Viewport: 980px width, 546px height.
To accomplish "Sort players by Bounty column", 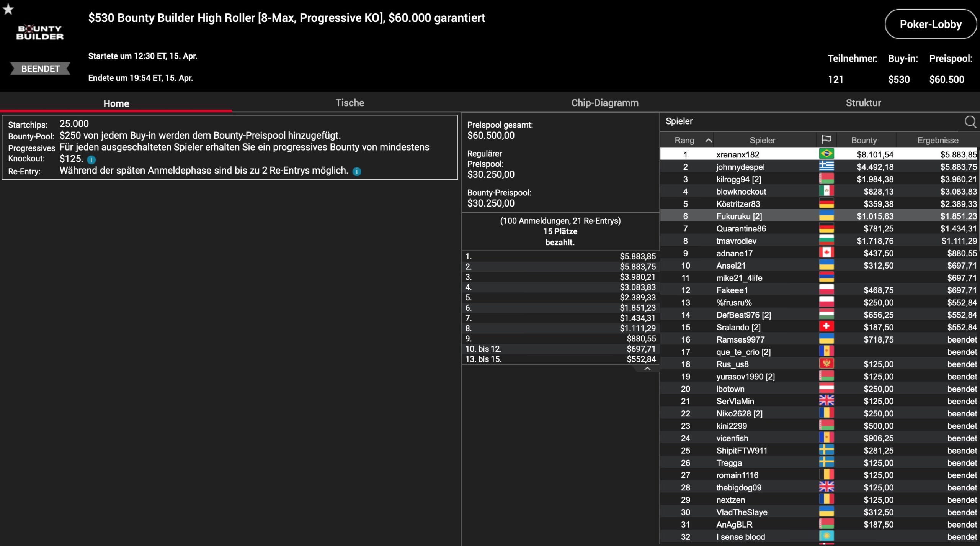I will [x=864, y=140].
